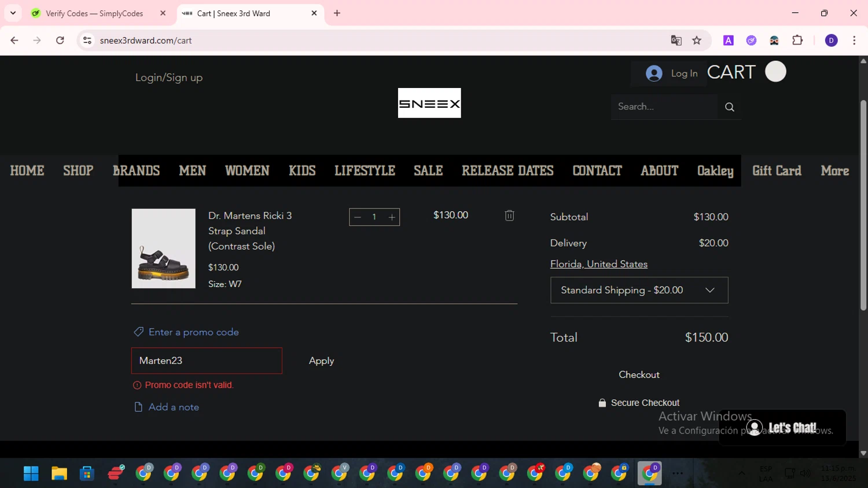The image size is (868, 488).
Task: Click Enter a promo code link
Action: pos(193,332)
